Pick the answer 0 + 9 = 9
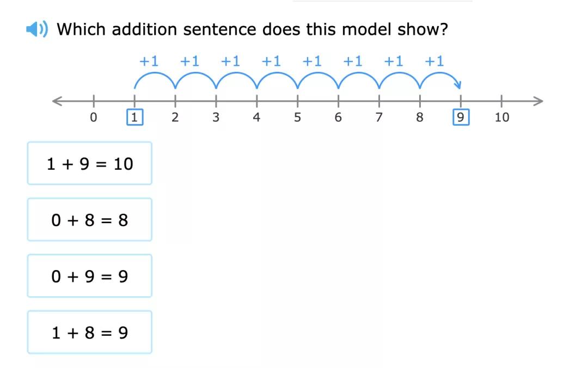The width and height of the screenshot is (588, 368). (89, 277)
